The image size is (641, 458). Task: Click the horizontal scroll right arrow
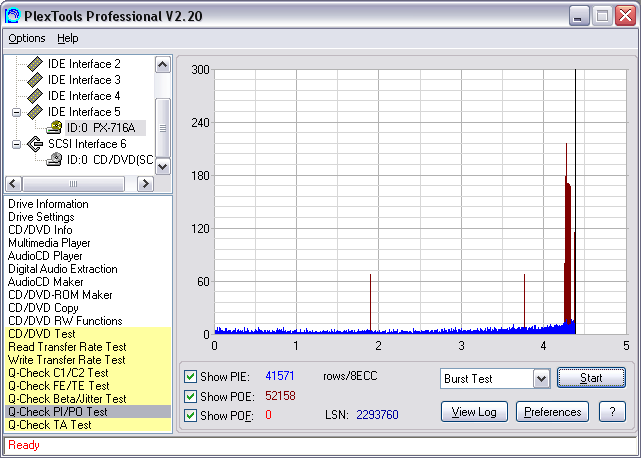[145, 184]
